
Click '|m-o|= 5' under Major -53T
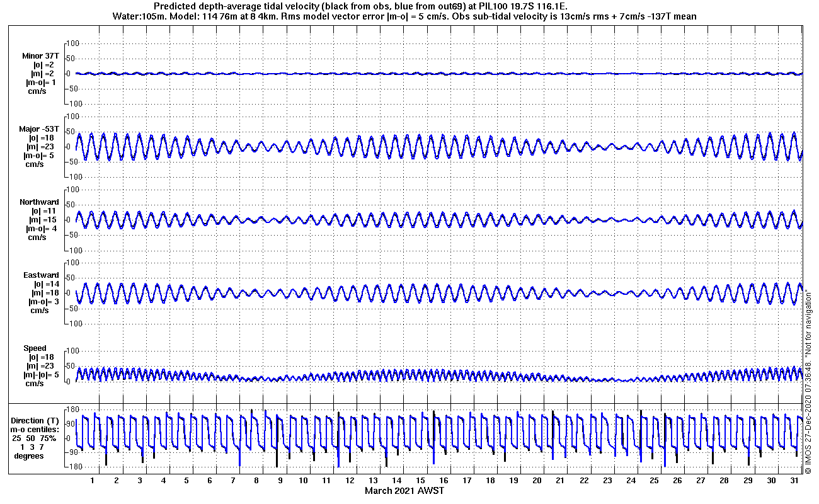click(40, 156)
